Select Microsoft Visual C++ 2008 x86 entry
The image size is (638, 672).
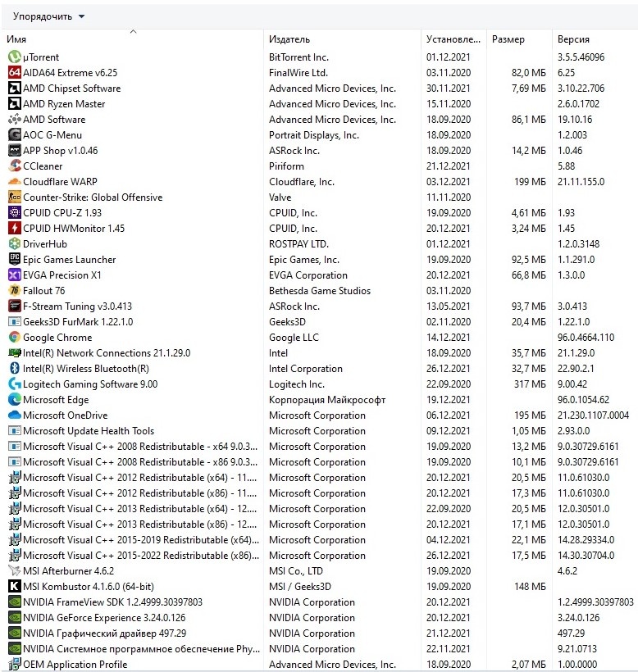coord(320,462)
